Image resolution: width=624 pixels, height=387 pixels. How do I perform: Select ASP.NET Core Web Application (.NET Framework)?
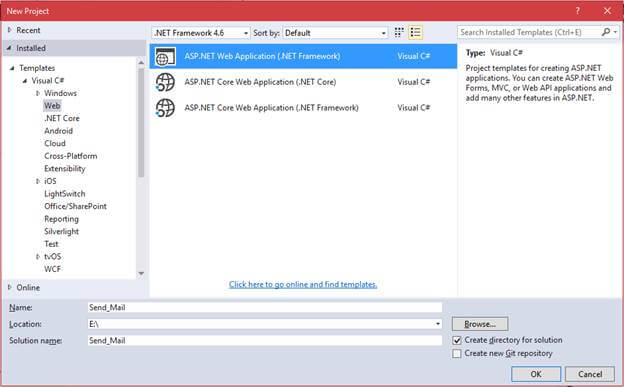pos(303,108)
